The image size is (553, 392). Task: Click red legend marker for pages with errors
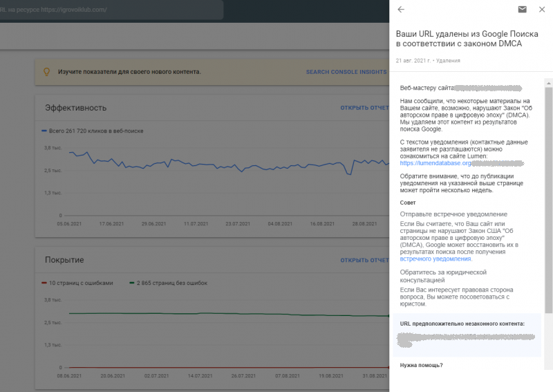[44, 283]
